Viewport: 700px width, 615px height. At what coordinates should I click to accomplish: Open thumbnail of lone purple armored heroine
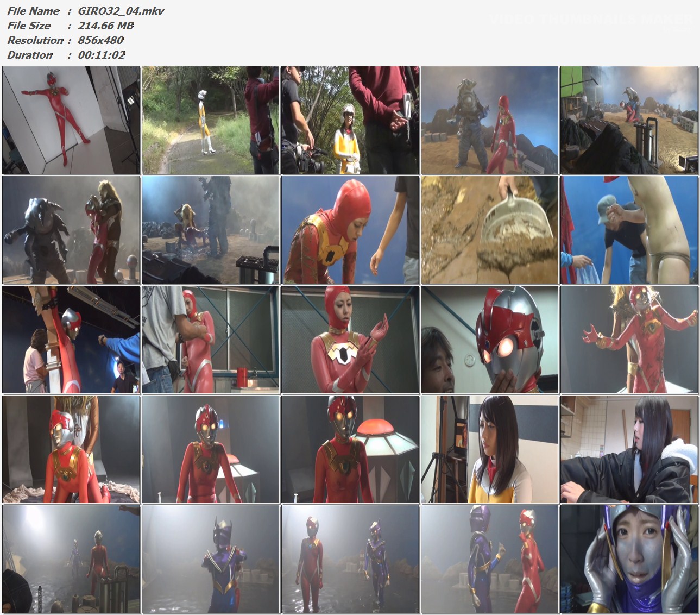click(211, 558)
